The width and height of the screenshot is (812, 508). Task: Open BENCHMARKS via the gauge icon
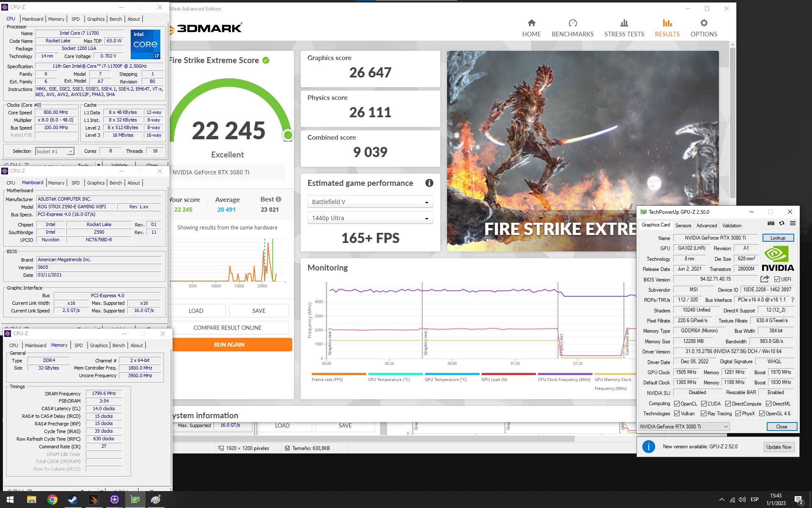573,23
